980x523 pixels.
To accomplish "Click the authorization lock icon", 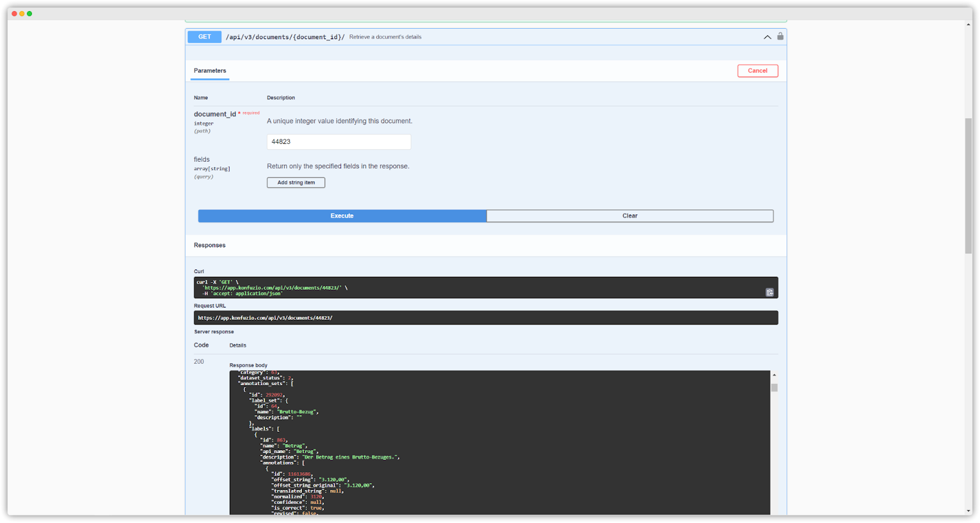I will tap(780, 36).
